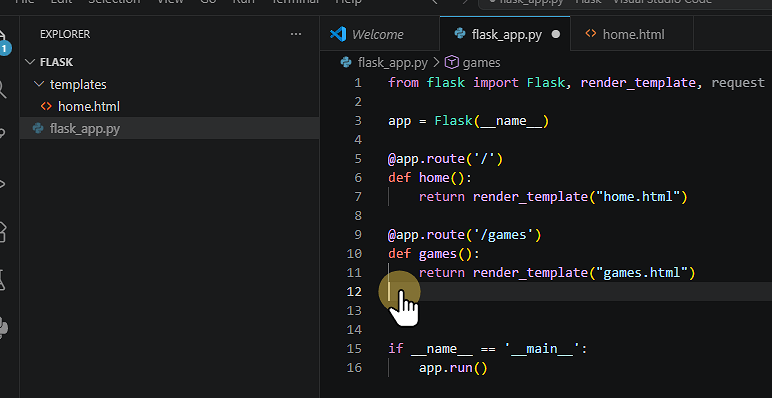Open home.html from the Explorer tree
This screenshot has width=772, height=398.
tap(89, 106)
